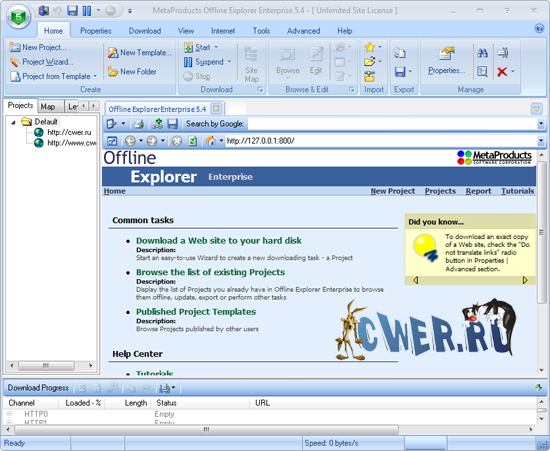Open the Tools ribbon tab
The width and height of the screenshot is (550, 451).
pyautogui.click(x=261, y=31)
